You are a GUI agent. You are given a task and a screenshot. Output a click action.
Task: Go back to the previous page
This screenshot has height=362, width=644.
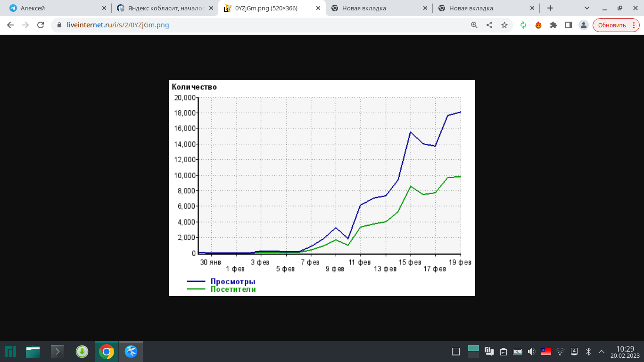click(10, 25)
